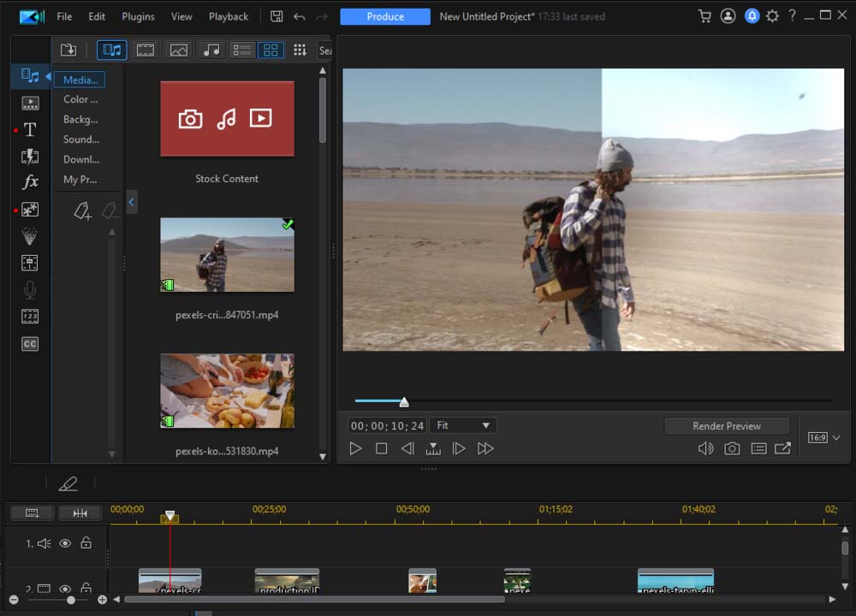Open the preferences gear icon
This screenshot has width=856, height=616.
pyautogui.click(x=772, y=16)
